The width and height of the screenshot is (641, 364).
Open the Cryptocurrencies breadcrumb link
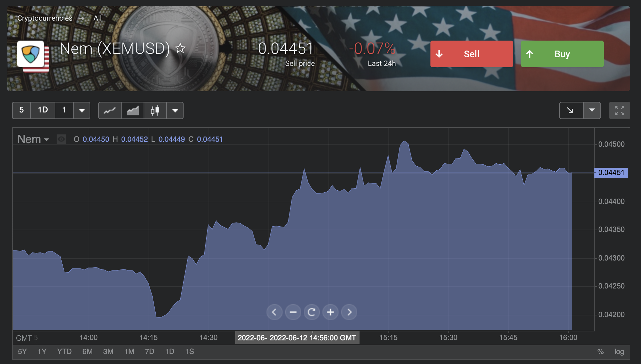[x=45, y=18]
